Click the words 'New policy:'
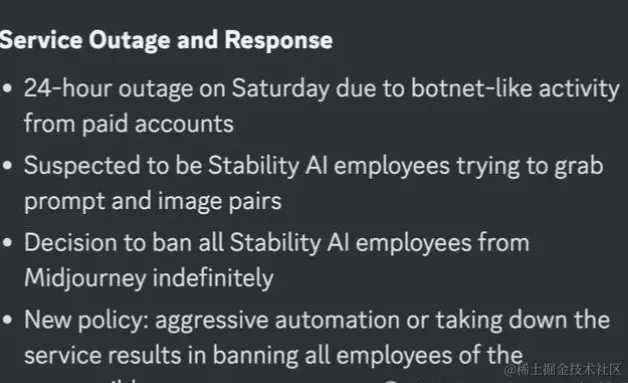This screenshot has height=383, width=628. pyautogui.click(x=87, y=321)
